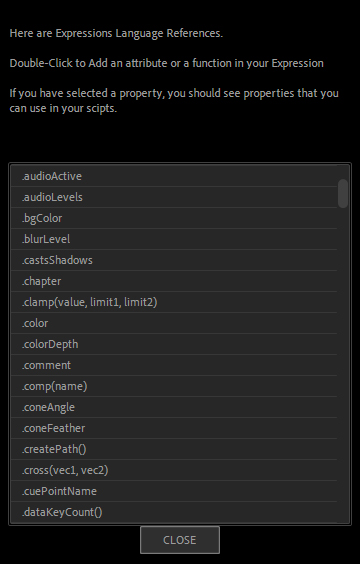Pick the .comment list item
Screen dimensions: 360x564
click(x=174, y=365)
